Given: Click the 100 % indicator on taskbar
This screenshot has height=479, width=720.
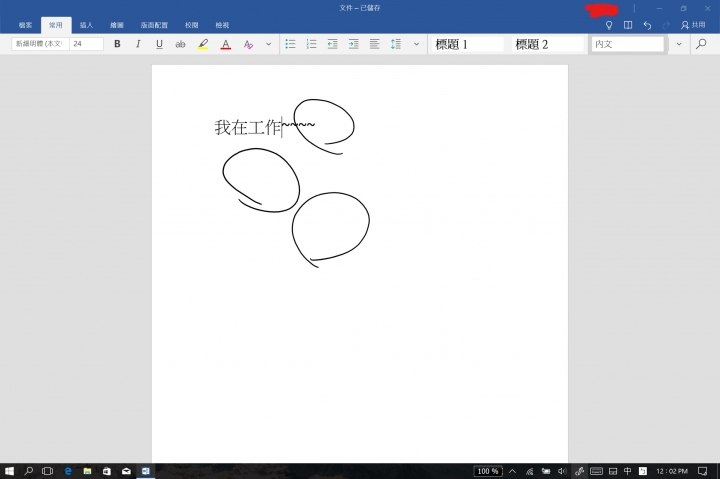Looking at the screenshot, I should (488, 471).
